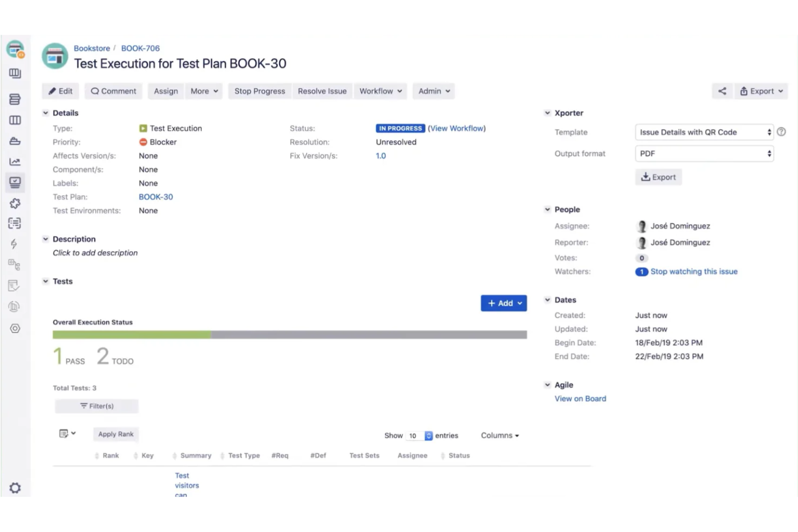Stop watching this issue

click(694, 271)
